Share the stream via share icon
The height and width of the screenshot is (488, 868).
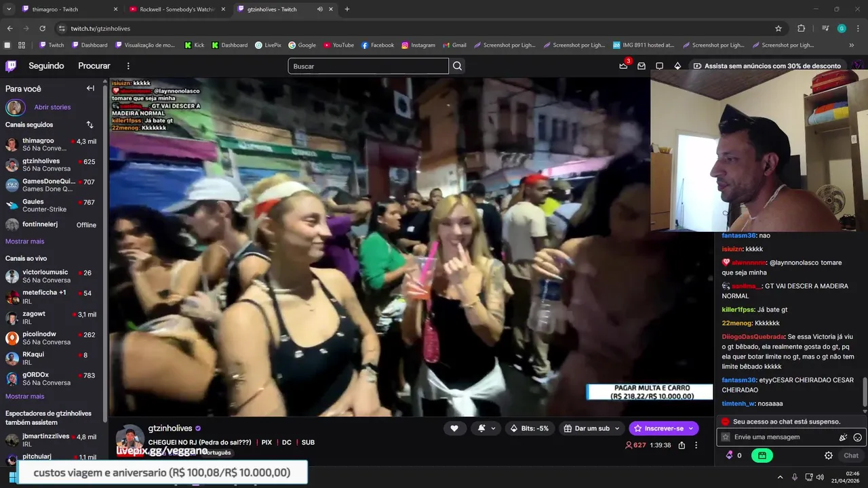682,445
